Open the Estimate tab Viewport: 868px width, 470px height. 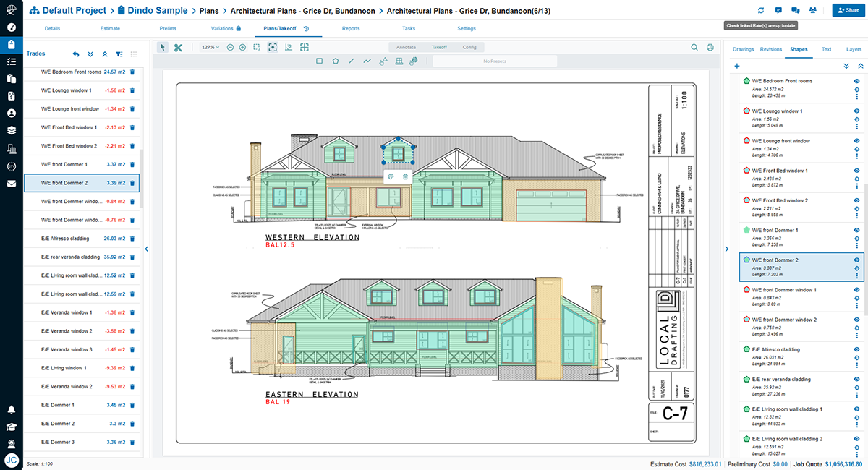point(110,29)
